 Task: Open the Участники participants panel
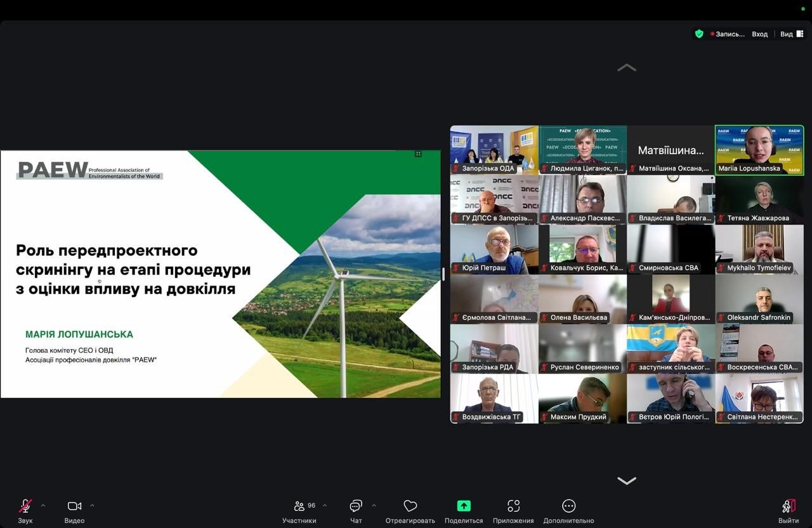(x=299, y=506)
